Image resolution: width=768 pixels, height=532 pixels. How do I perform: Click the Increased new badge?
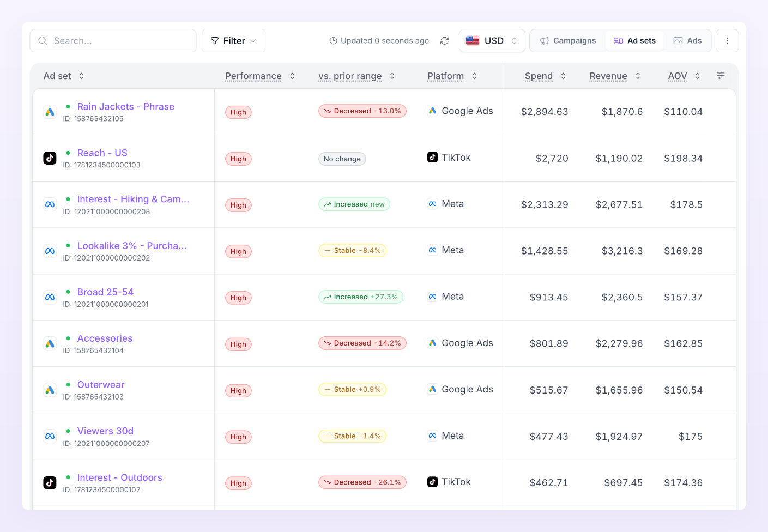(354, 204)
